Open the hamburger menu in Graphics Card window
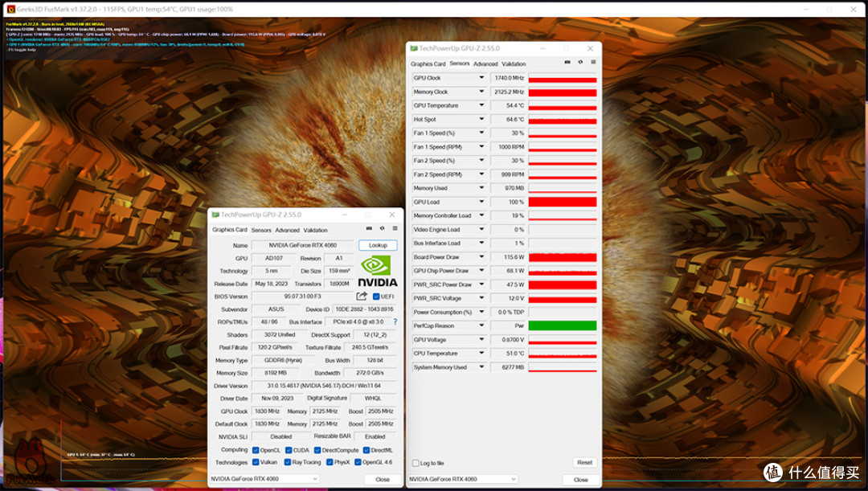Screen dimensions: 868x491 click(395, 228)
